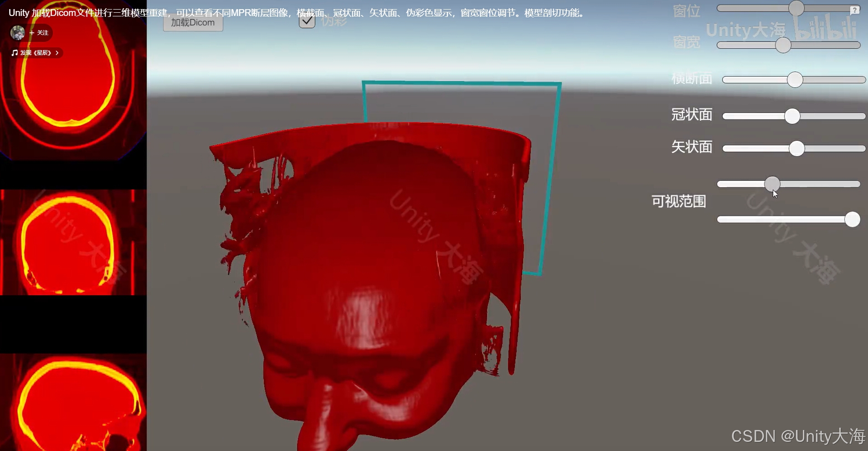This screenshot has width=868, height=451.
Task: Click the 矢状面 sagittal slider handle
Action: coord(797,148)
